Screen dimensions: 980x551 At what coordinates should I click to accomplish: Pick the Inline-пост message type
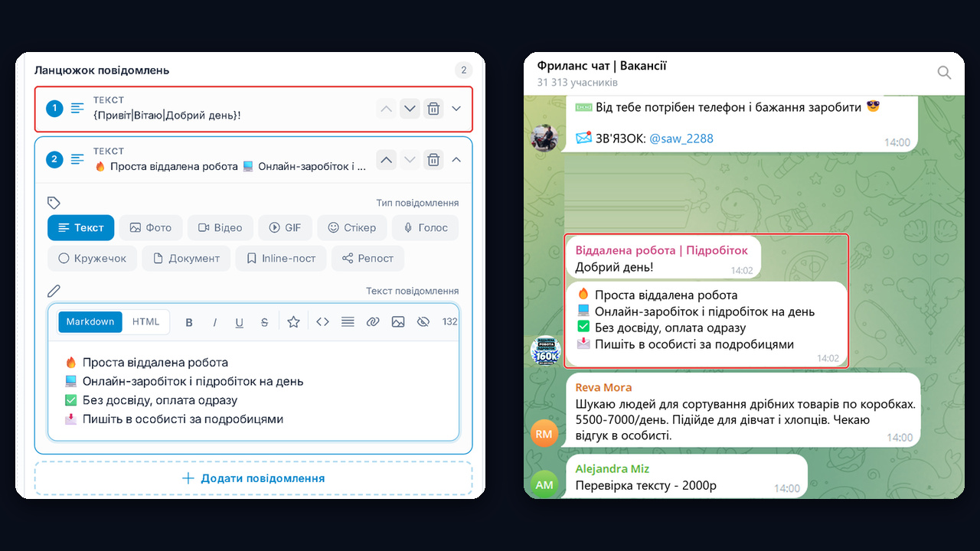click(282, 258)
